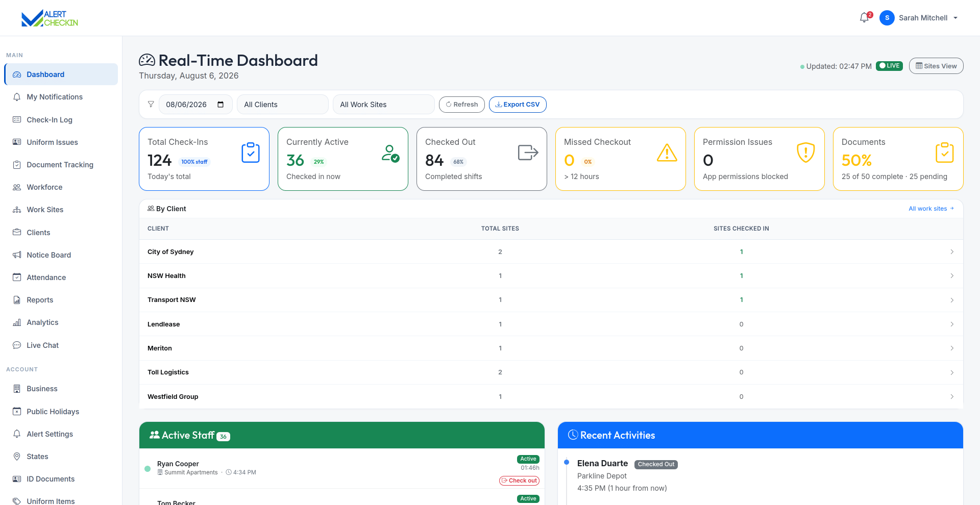Open the notifications bell icon
The height and width of the screenshot is (505, 980).
864,18
